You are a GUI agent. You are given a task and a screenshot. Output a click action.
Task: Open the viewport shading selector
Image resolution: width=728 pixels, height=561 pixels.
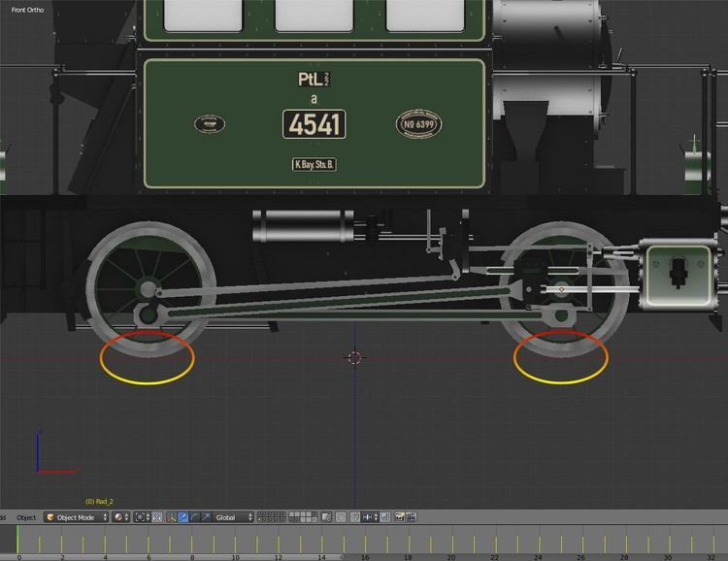[x=121, y=517]
